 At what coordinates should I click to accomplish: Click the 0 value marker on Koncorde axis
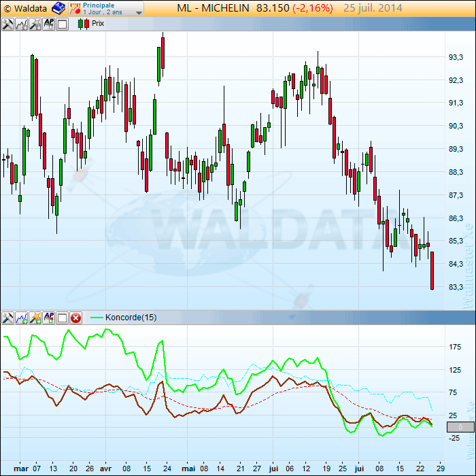point(460,427)
